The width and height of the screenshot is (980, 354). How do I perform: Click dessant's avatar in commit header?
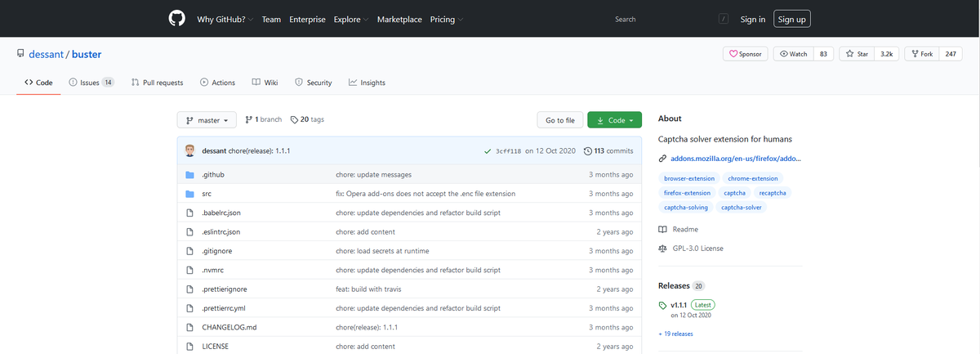point(190,150)
